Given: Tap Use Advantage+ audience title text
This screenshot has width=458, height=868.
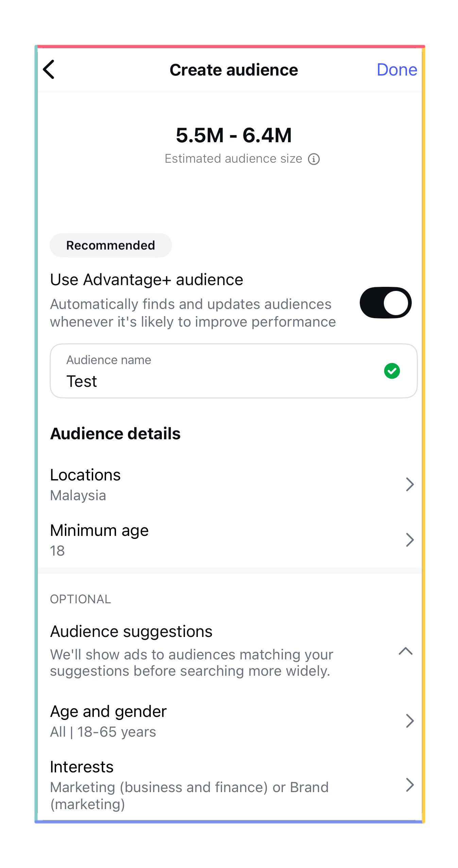Looking at the screenshot, I should point(147,280).
